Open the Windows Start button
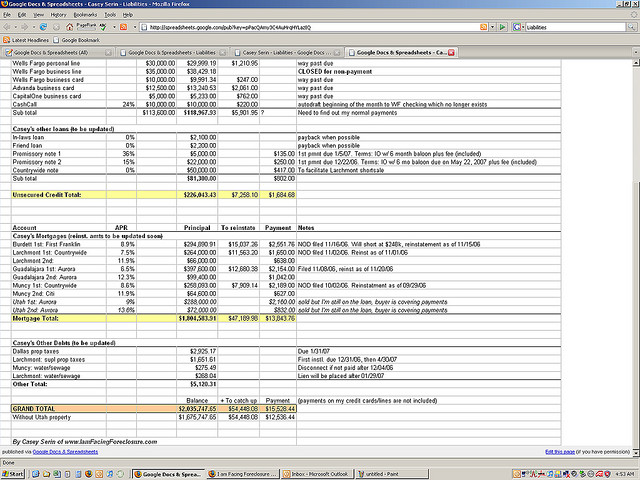The width and height of the screenshot is (640, 480). click(x=13, y=473)
